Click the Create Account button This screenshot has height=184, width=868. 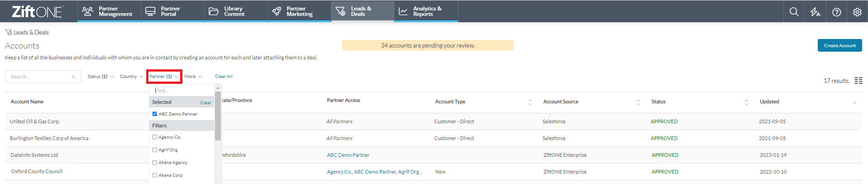(839, 45)
